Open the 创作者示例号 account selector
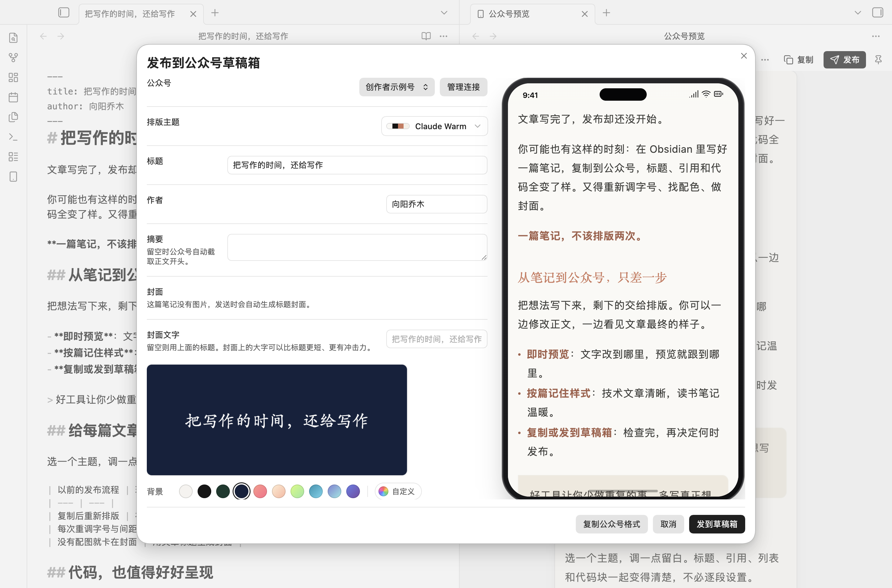This screenshot has height=588, width=892. pyautogui.click(x=396, y=87)
